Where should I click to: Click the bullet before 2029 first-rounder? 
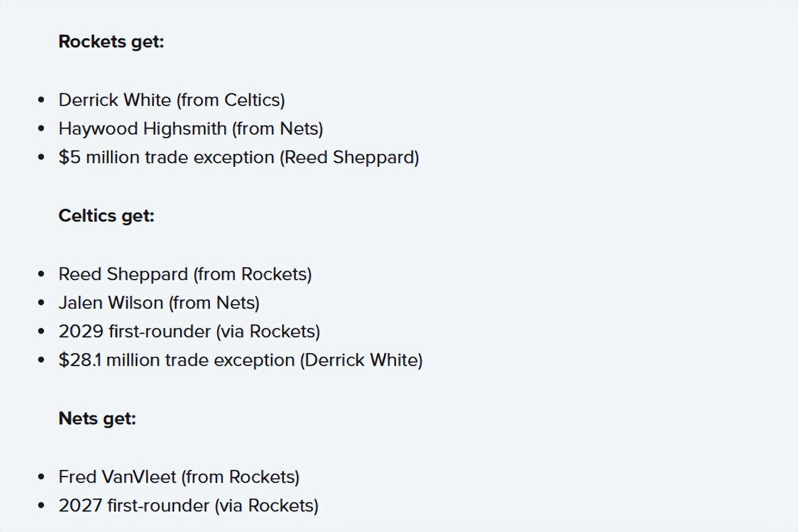pos(41,332)
